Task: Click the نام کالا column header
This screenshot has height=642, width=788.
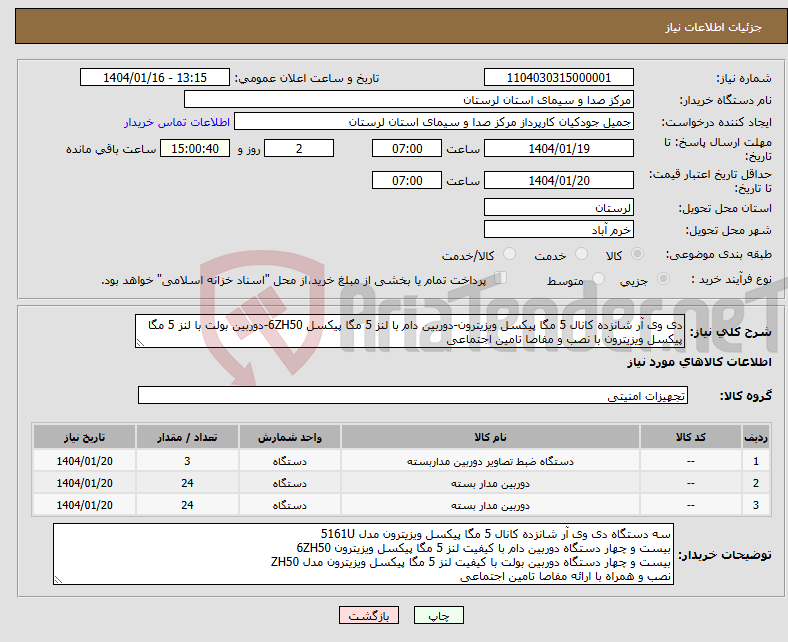Action: click(x=490, y=437)
